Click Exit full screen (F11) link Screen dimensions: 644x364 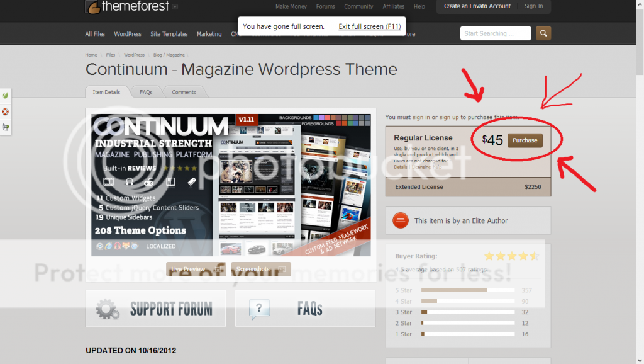click(x=370, y=26)
